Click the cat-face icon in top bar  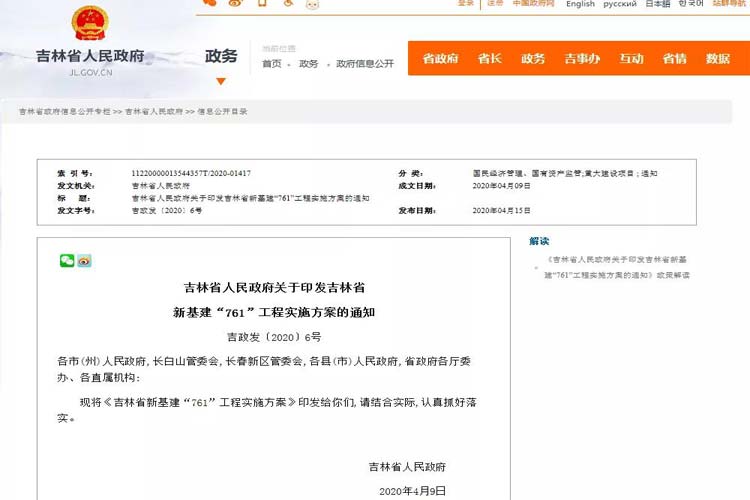(312, 4)
